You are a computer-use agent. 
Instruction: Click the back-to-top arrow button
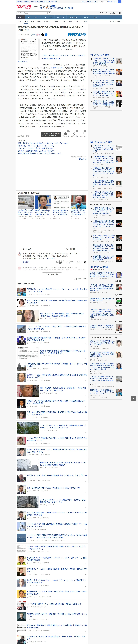133,398
